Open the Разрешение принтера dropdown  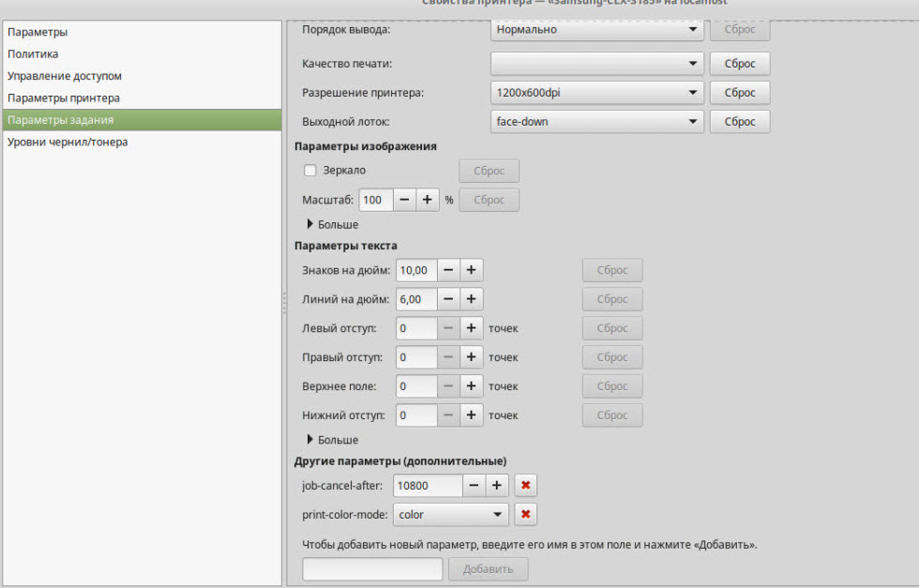coord(596,93)
